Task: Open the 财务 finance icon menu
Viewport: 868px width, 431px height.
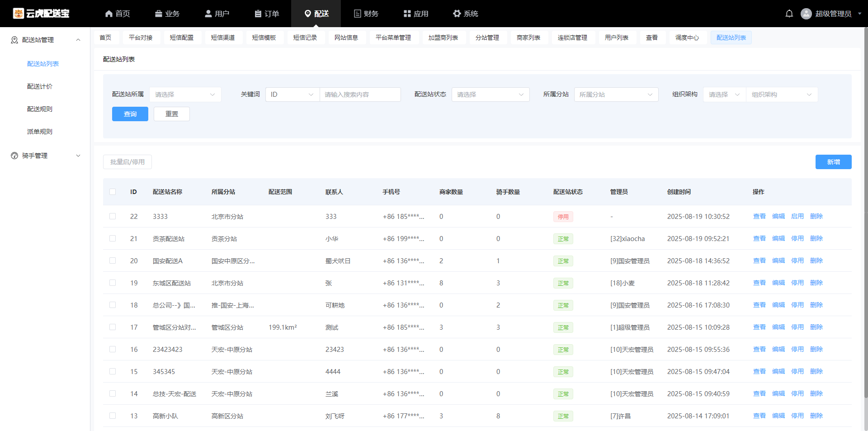Action: pos(357,14)
